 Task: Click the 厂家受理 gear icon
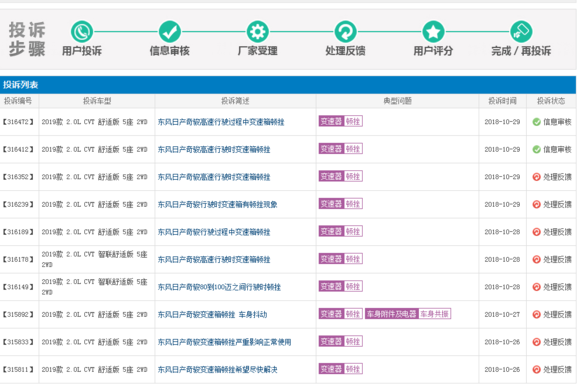point(258,32)
